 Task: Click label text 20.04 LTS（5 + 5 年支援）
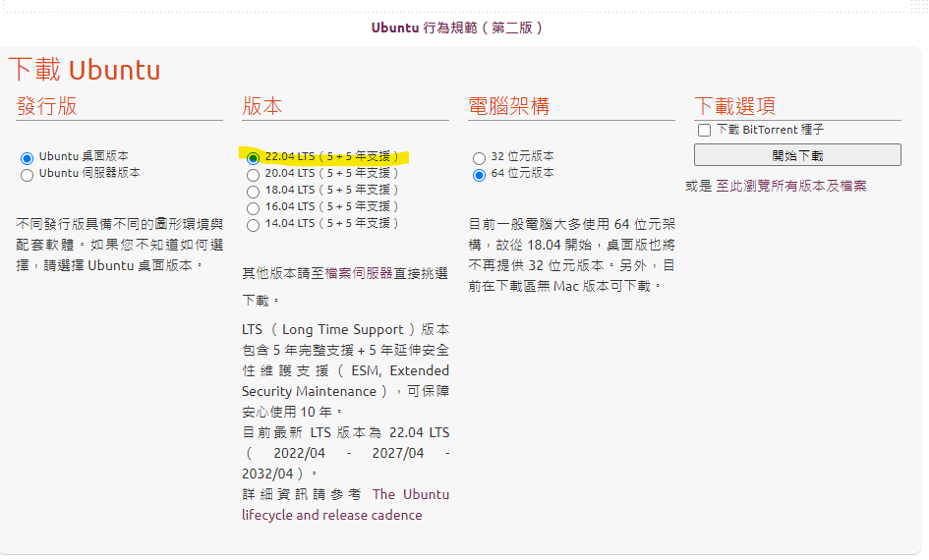click(332, 173)
